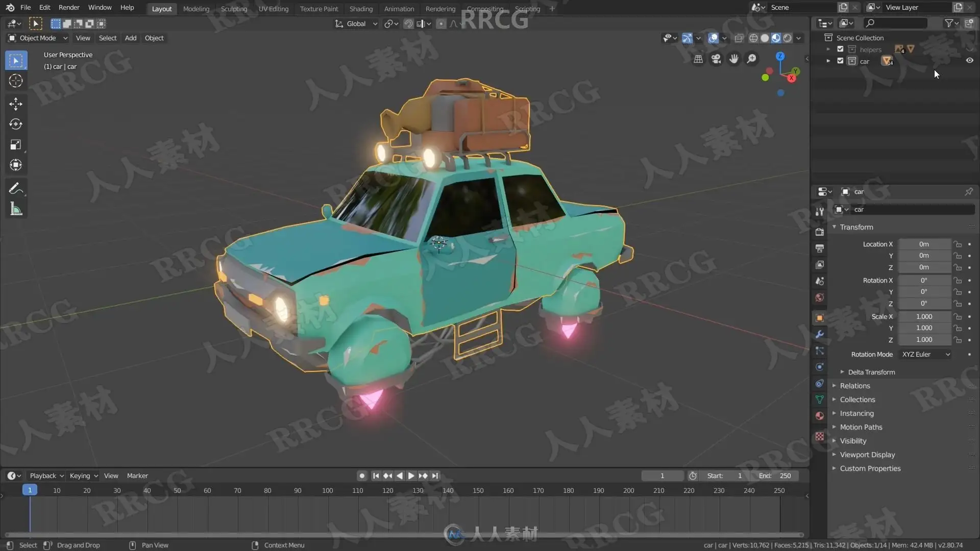Select the Rotate tool
The image size is (980, 551).
point(15,124)
